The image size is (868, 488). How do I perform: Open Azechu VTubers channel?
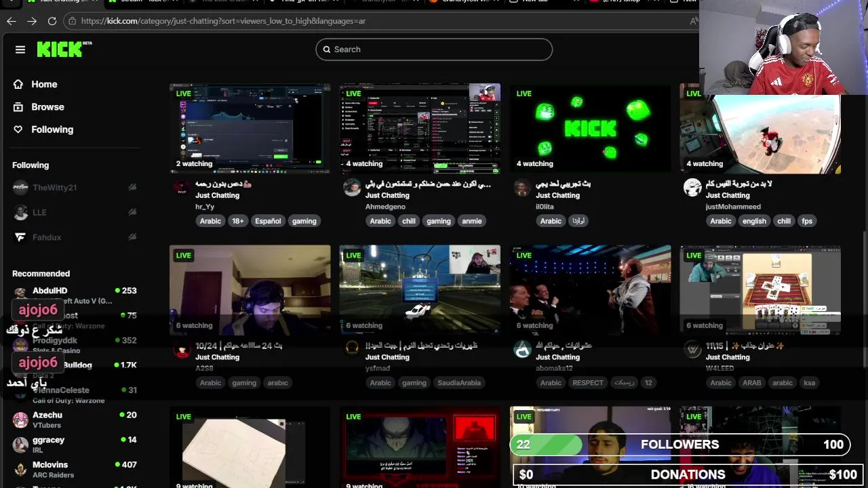75,420
